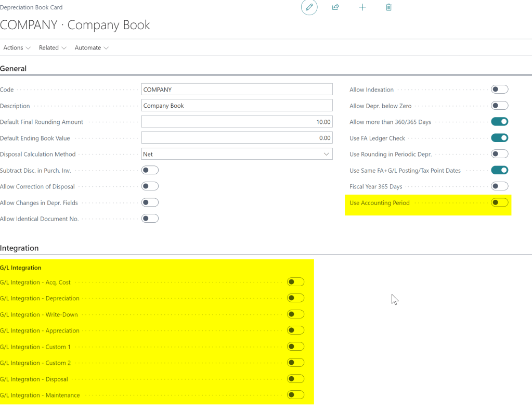Toggle Allow Indexation switch
Image resolution: width=532 pixels, height=409 pixels.
pos(499,90)
